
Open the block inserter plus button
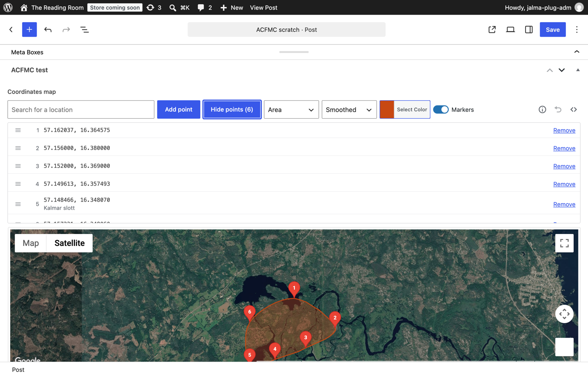click(29, 29)
